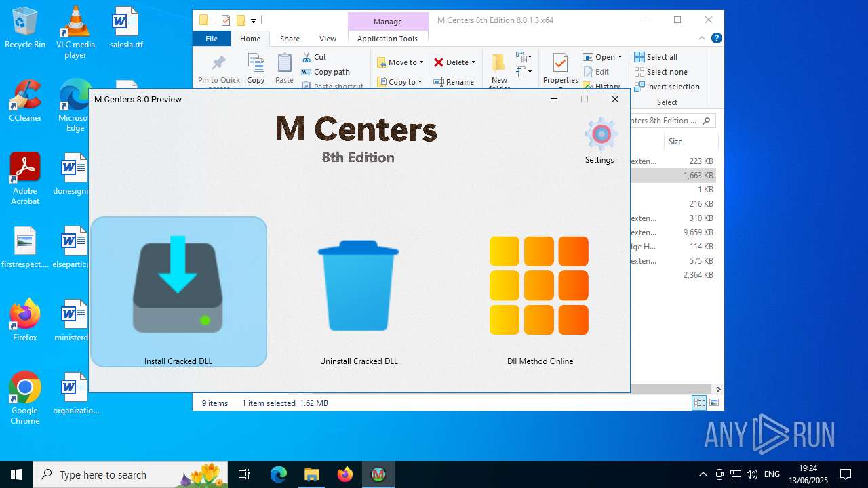Click Cut in the Explorer ribbon
This screenshot has height=488, width=868.
coord(314,57)
